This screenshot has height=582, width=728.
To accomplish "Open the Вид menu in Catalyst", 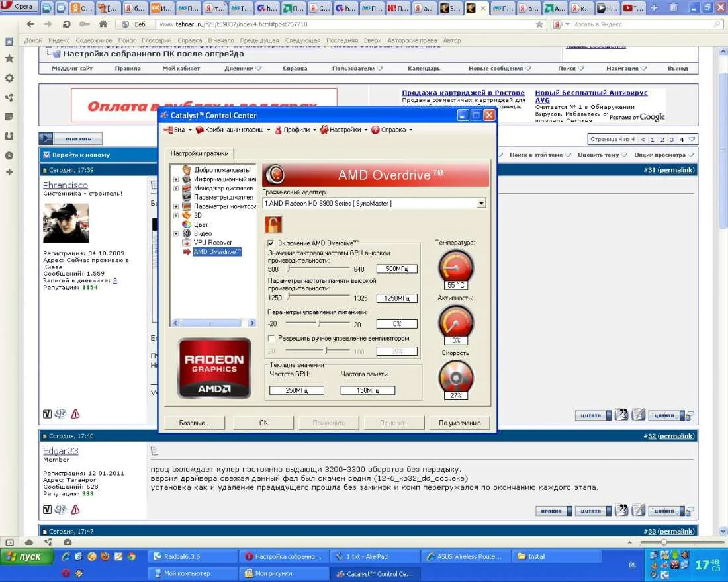I will pos(177,130).
